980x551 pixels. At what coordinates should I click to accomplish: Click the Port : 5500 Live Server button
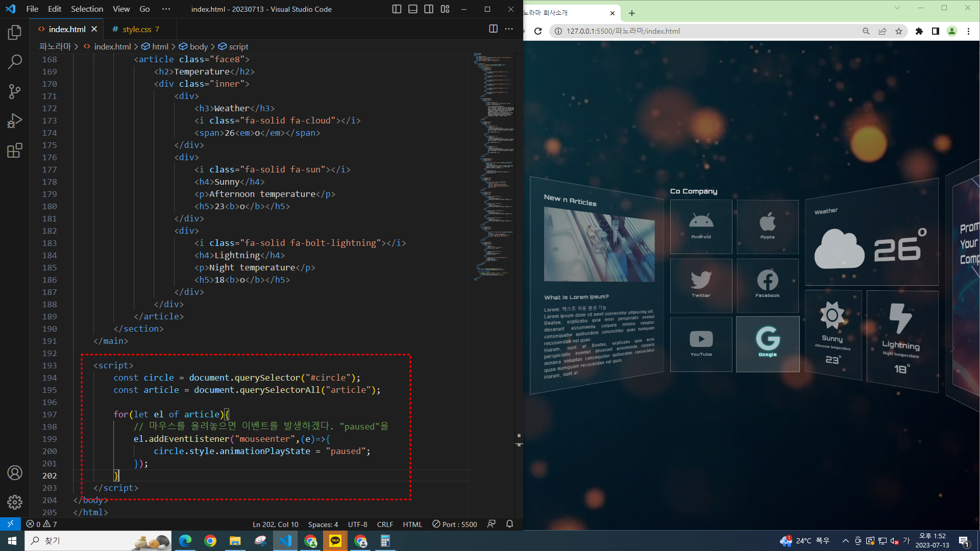pyautogui.click(x=454, y=524)
